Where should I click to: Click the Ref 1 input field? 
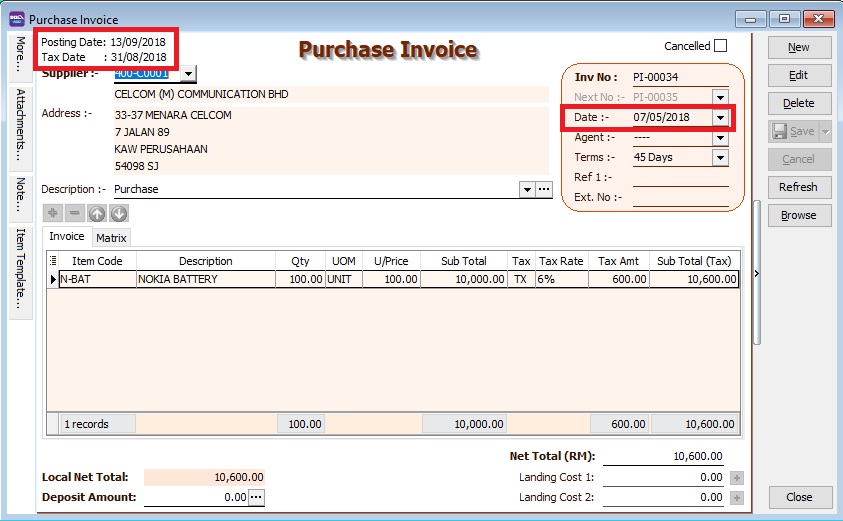pyautogui.click(x=680, y=177)
